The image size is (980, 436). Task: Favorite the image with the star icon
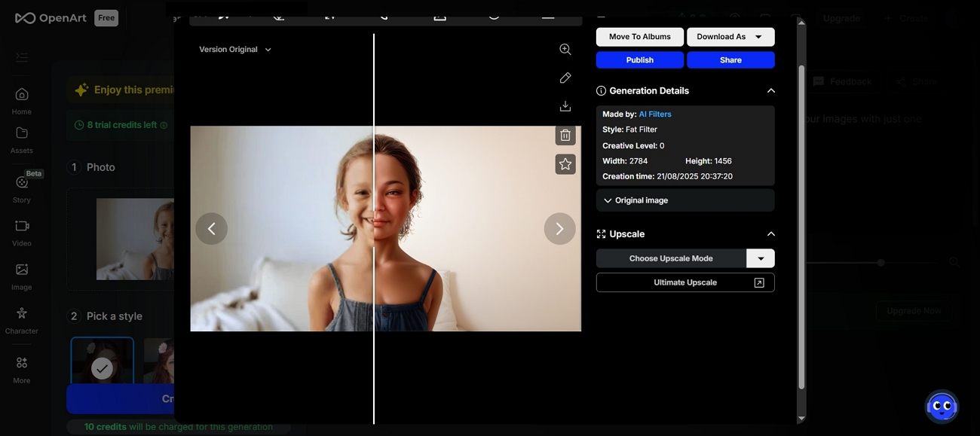(x=565, y=164)
